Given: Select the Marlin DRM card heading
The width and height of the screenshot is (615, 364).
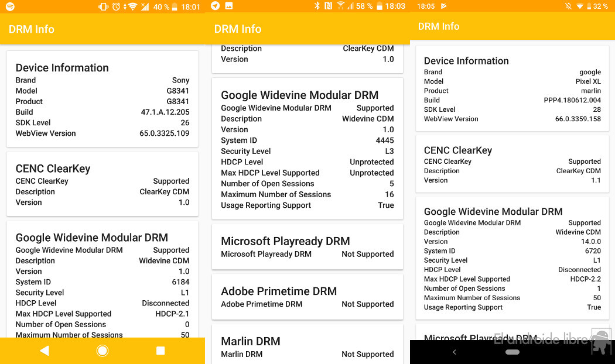Looking at the screenshot, I should click(251, 341).
